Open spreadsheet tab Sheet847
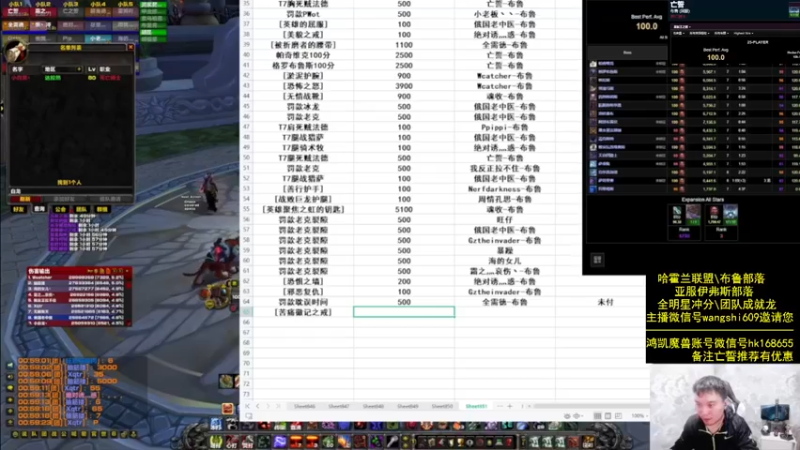 pos(339,406)
